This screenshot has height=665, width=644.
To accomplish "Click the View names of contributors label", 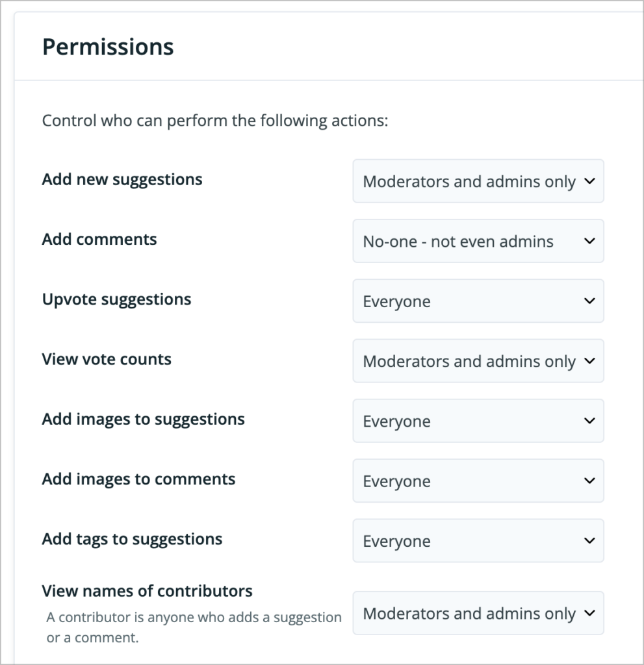I will [148, 591].
